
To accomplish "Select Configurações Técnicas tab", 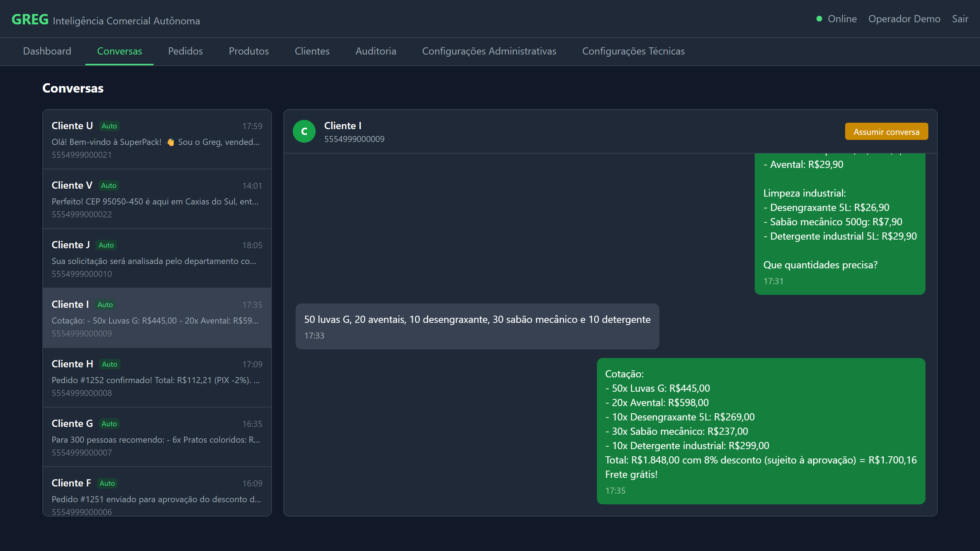I will pyautogui.click(x=633, y=51).
